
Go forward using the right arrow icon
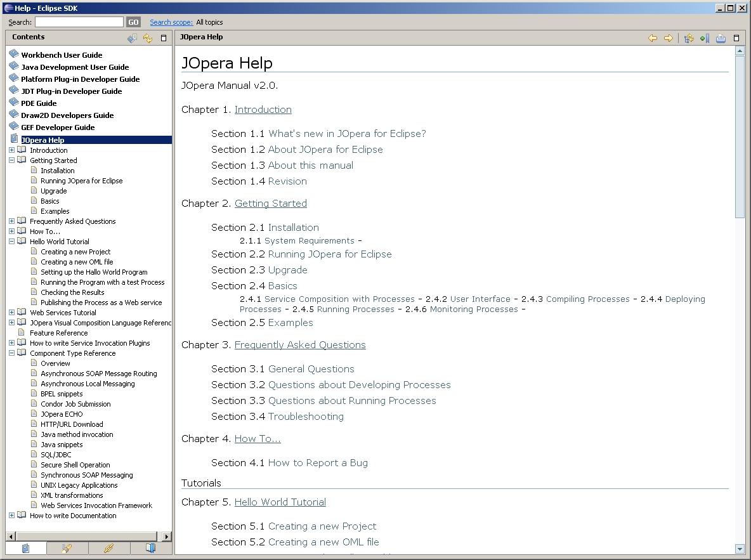tap(669, 38)
